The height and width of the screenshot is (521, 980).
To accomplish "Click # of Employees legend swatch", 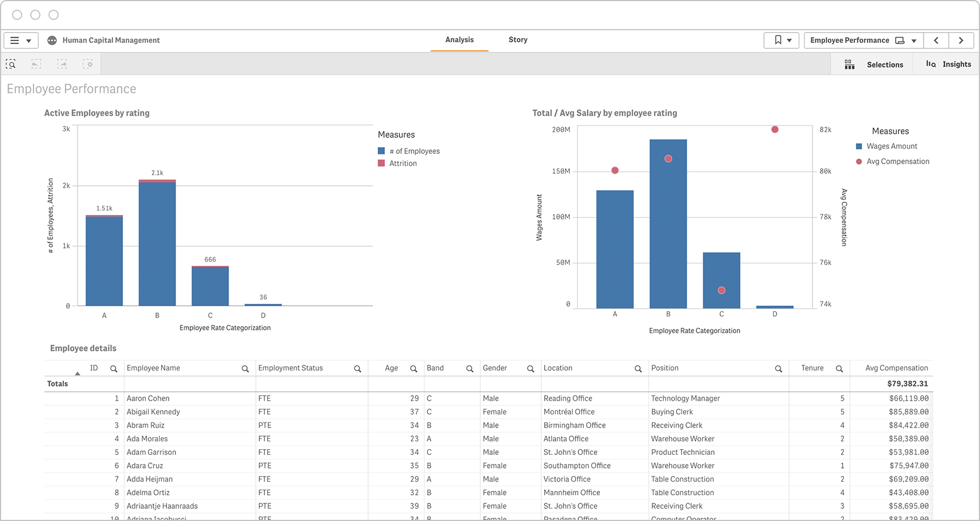I will tap(381, 151).
